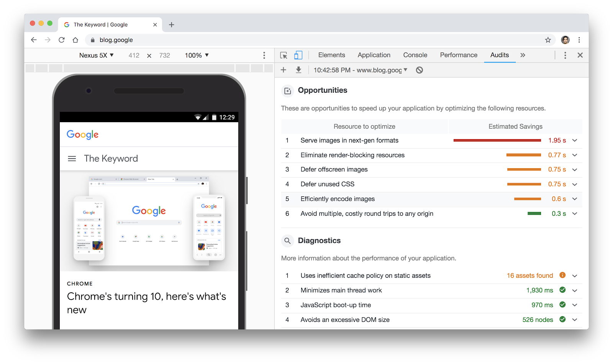
Task: Clear all audits icon
Action: [420, 70]
